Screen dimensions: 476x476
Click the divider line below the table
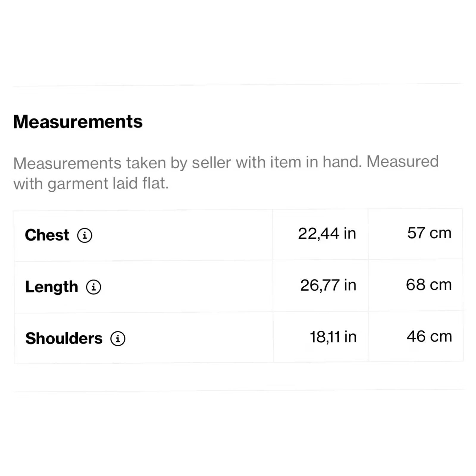[x=239, y=391]
